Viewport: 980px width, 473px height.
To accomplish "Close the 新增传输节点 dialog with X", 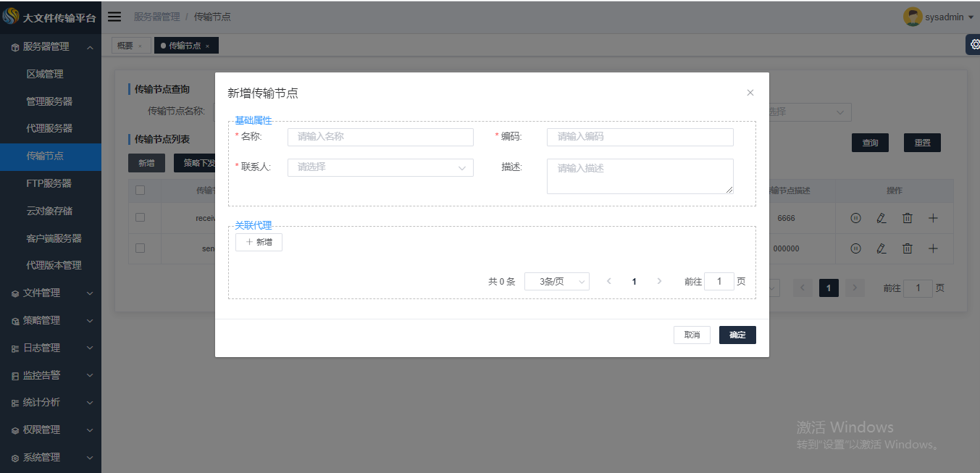I will click(x=750, y=93).
